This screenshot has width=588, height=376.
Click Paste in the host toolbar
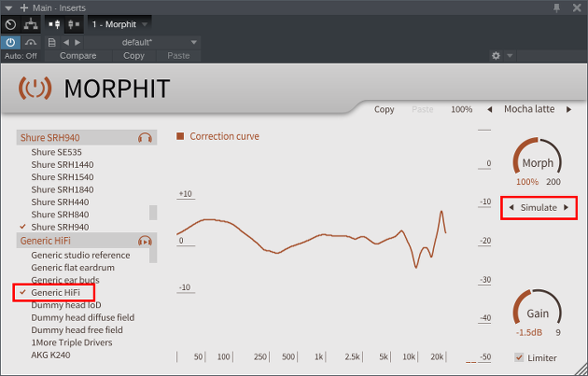click(x=178, y=56)
